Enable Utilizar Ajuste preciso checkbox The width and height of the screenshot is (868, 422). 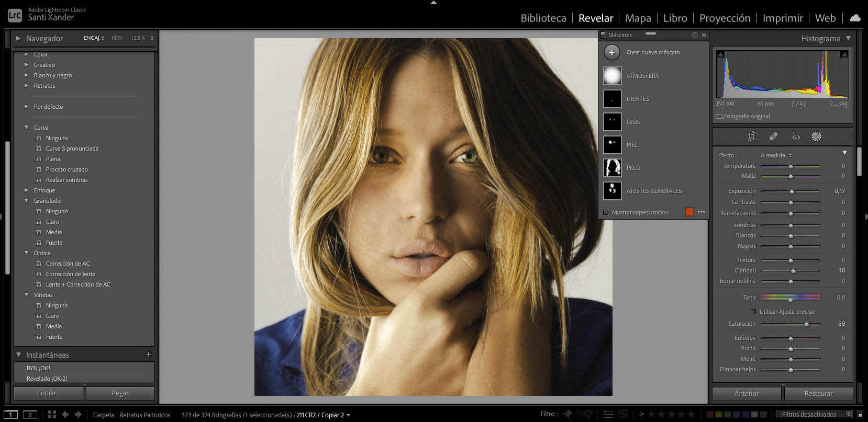pos(753,312)
